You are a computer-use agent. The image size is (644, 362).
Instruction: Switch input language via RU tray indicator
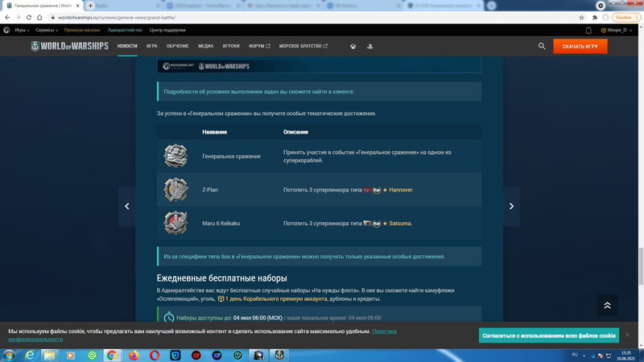pyautogui.click(x=575, y=355)
